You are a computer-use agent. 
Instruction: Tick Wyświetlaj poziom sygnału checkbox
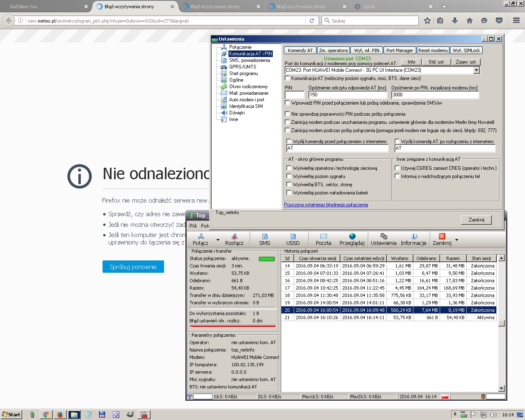[289, 176]
